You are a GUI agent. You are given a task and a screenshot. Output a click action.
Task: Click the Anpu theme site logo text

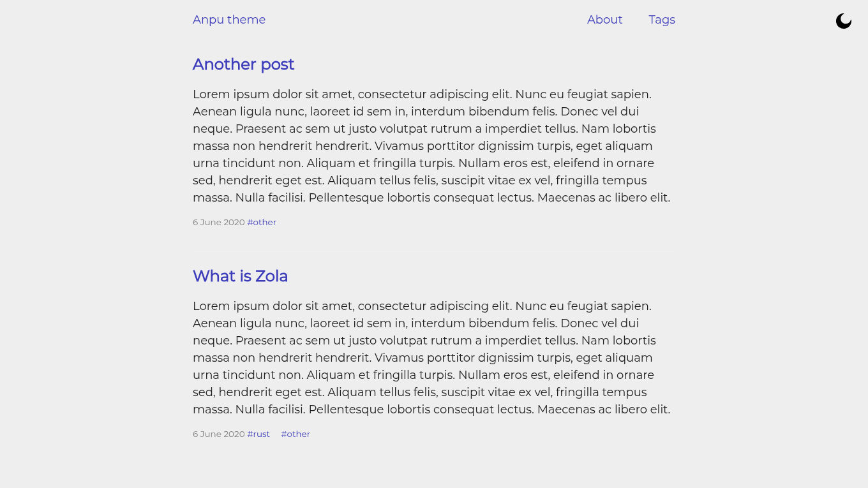tap(229, 20)
